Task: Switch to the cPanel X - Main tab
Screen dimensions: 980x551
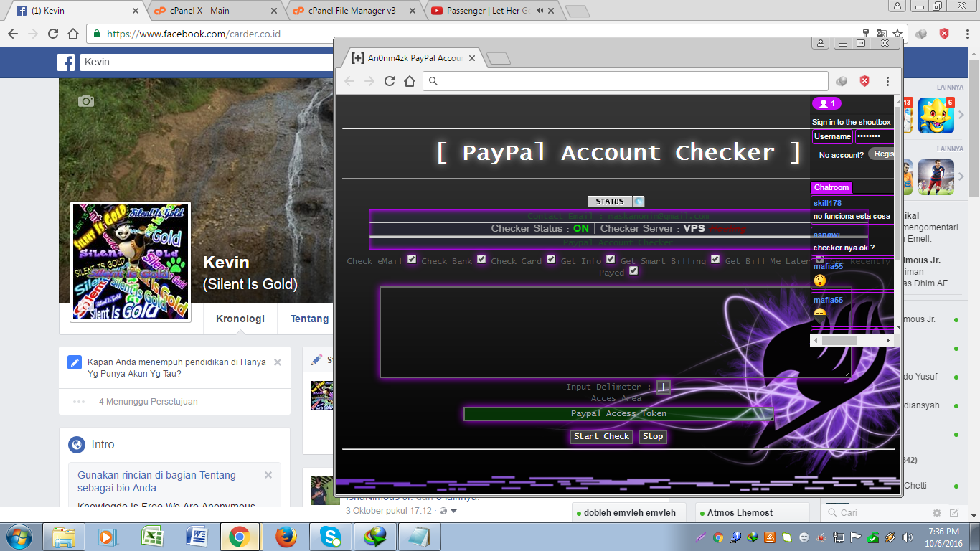Action: (215, 11)
